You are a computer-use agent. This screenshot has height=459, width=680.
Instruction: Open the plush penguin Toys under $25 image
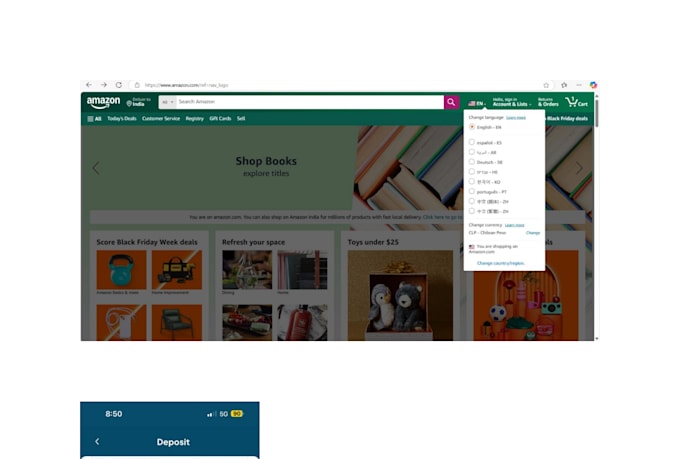pyautogui.click(x=400, y=295)
